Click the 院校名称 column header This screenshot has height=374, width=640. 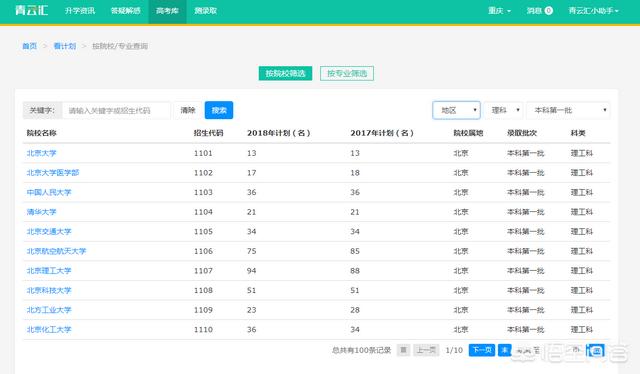pos(41,133)
